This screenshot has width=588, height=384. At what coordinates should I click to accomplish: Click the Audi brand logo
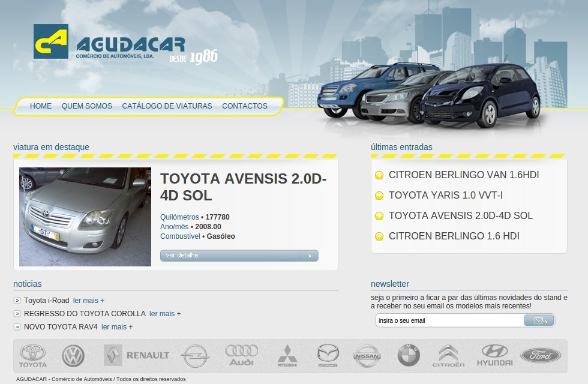coord(241,355)
